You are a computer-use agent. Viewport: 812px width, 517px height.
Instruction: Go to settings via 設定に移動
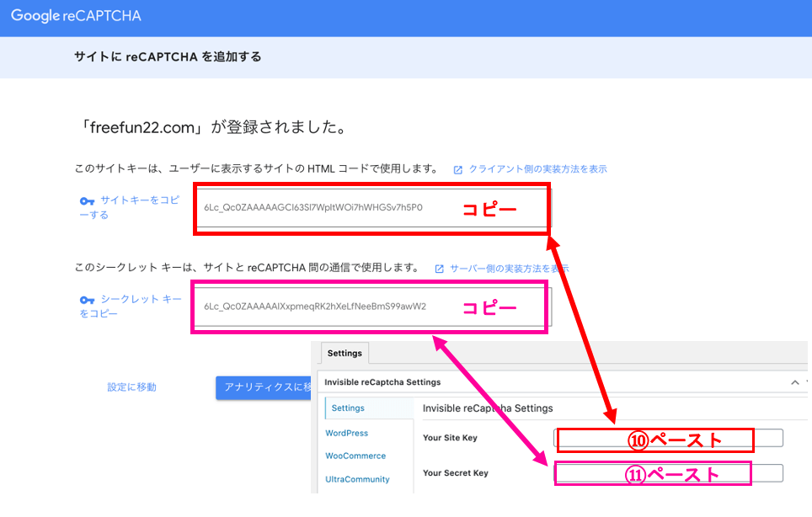131,387
